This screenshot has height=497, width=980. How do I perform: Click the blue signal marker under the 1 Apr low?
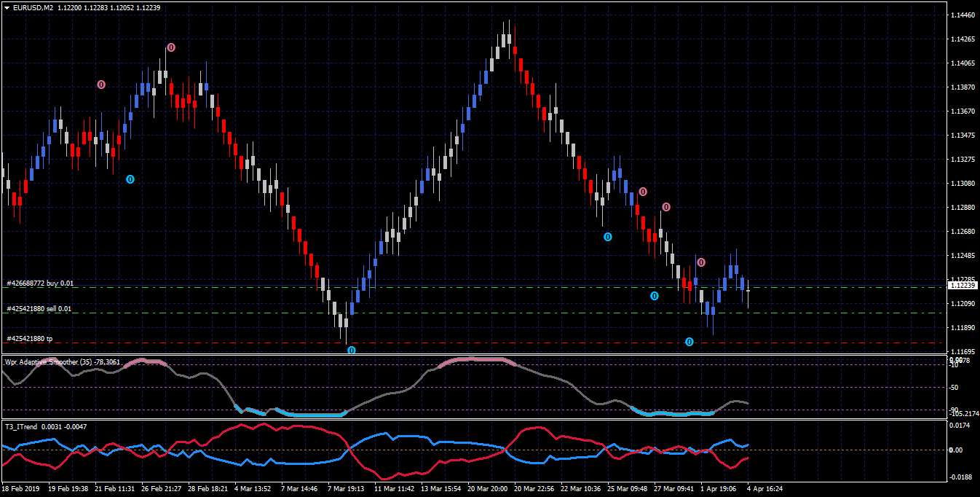[x=689, y=342]
